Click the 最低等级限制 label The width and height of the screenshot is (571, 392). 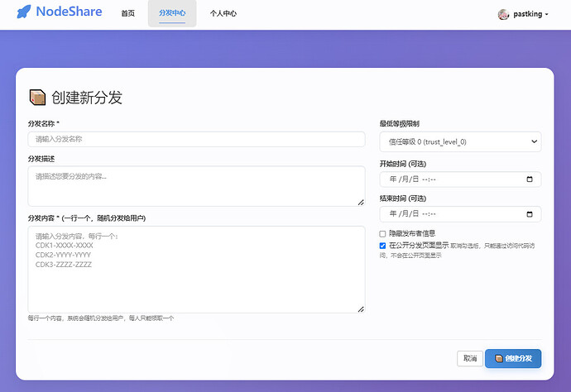(x=400, y=124)
